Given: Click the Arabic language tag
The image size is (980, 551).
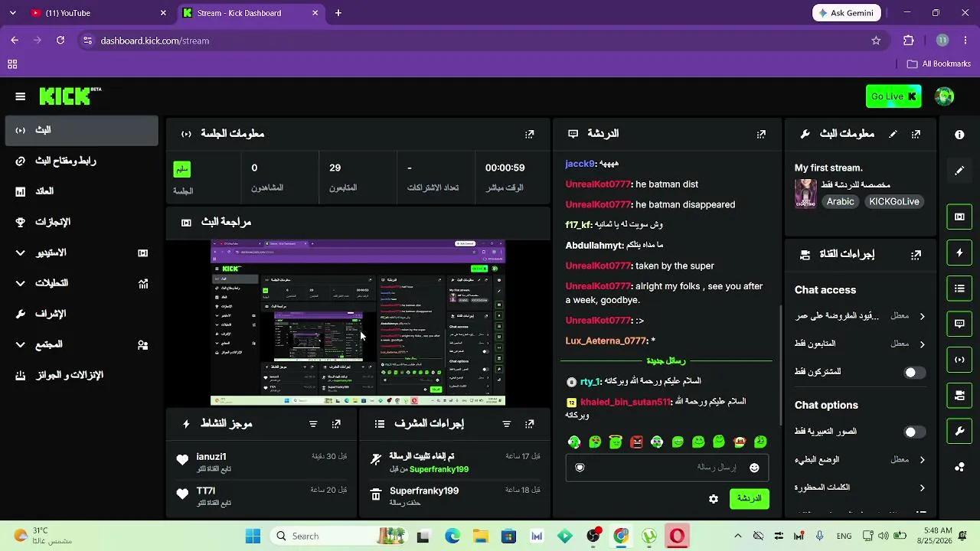Looking at the screenshot, I should [840, 202].
